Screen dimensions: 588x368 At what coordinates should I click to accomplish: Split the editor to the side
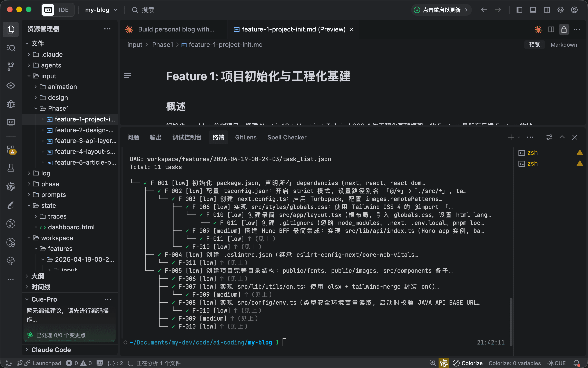click(551, 29)
